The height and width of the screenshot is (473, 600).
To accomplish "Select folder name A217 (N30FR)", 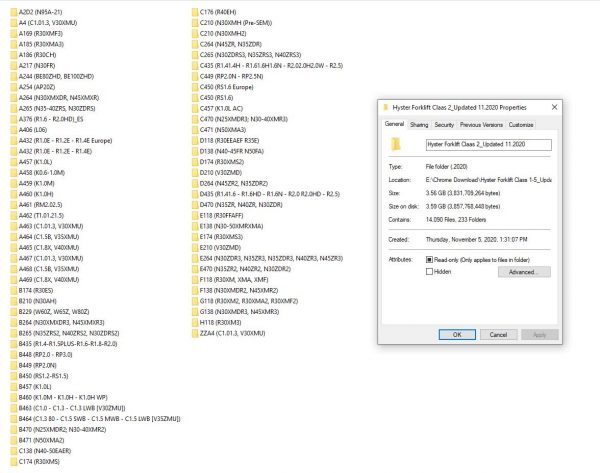I will [x=37, y=66].
